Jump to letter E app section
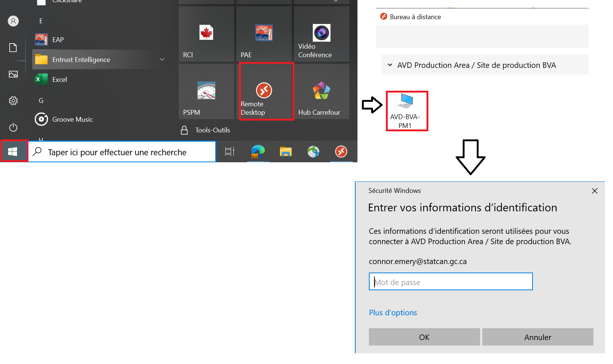613x364 pixels. pos(41,21)
